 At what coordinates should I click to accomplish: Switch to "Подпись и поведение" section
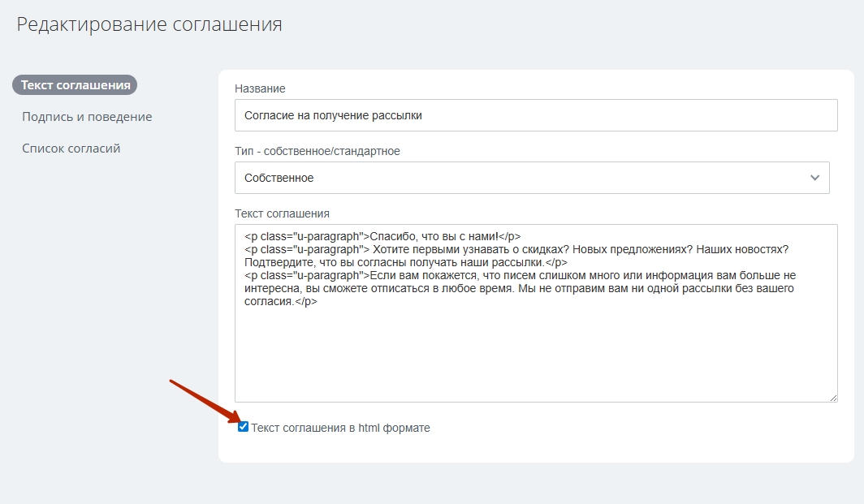[x=87, y=117]
